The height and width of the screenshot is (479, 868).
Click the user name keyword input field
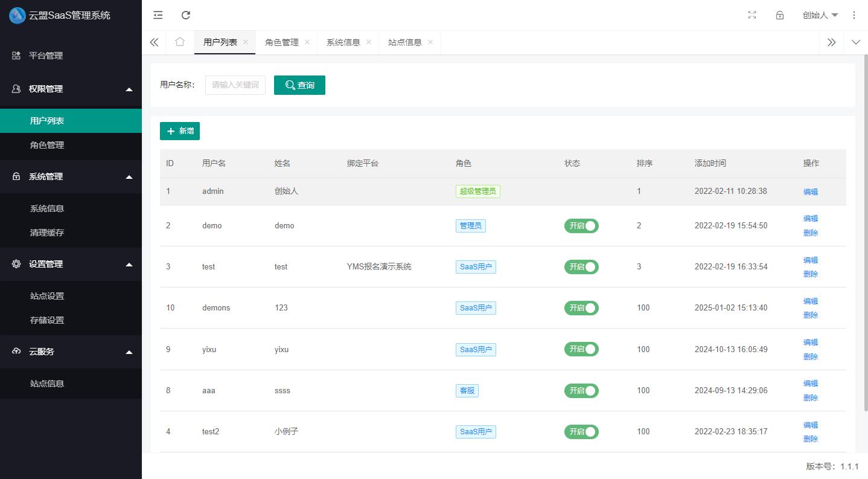point(235,85)
